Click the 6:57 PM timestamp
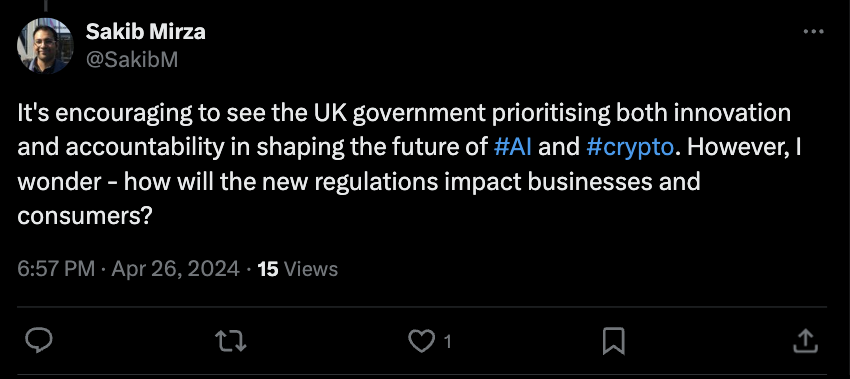The image size is (850, 379). pos(56,269)
